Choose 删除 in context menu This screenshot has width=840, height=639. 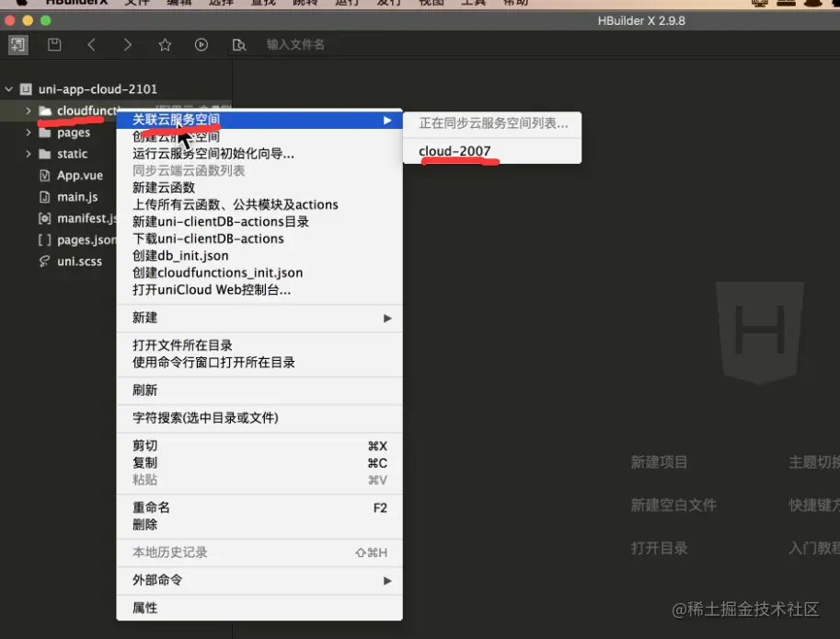click(x=259, y=524)
